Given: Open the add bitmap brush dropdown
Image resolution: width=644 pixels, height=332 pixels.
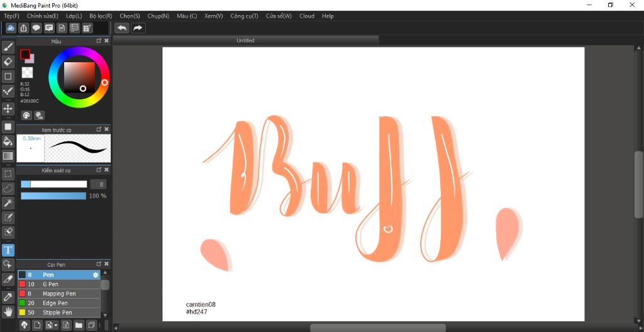Looking at the screenshot, I should 52,325.
